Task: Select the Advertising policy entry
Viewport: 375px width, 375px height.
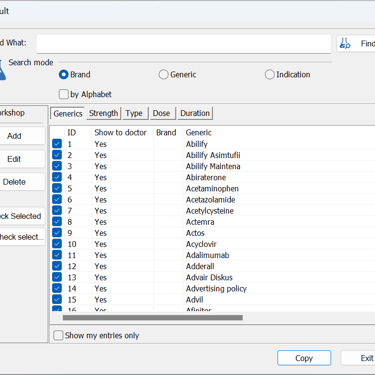Action: (216, 288)
